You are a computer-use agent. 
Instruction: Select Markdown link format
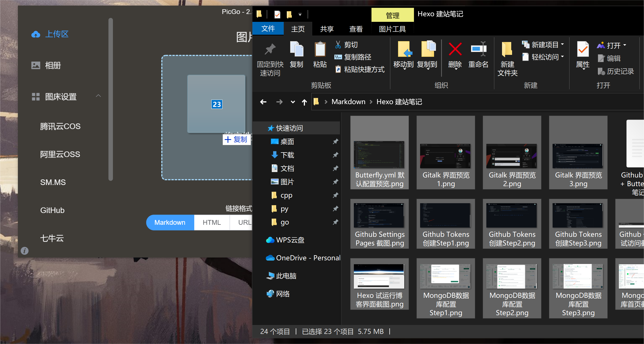click(x=170, y=223)
